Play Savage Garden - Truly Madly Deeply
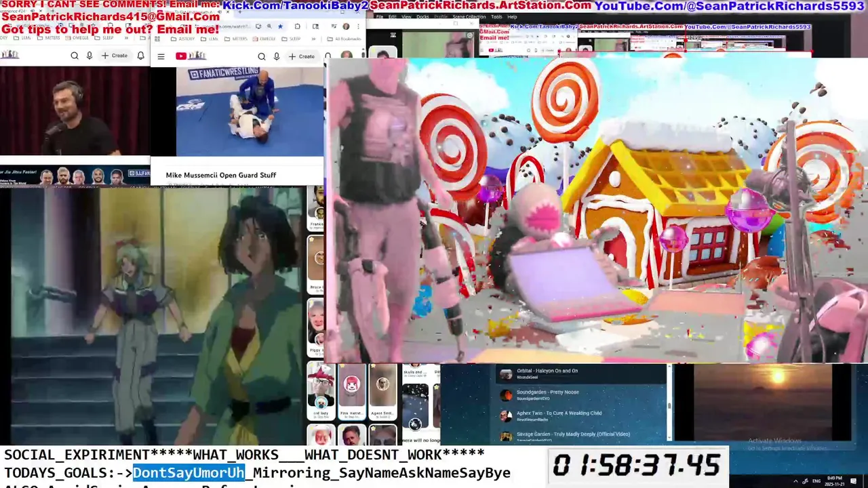Image resolution: width=868 pixels, height=488 pixels. (x=583, y=436)
